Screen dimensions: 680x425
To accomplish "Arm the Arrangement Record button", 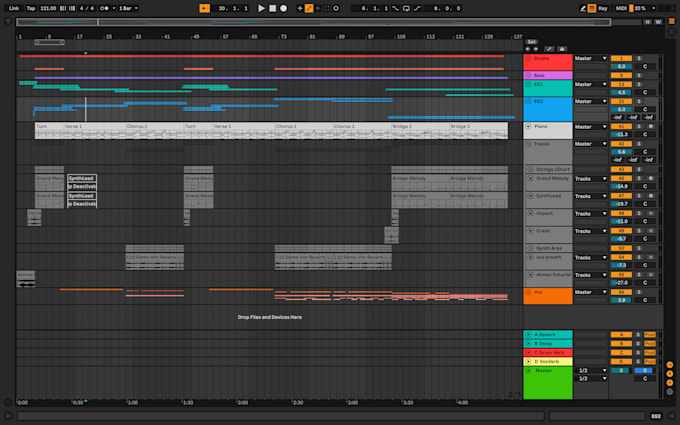I will (283, 8).
